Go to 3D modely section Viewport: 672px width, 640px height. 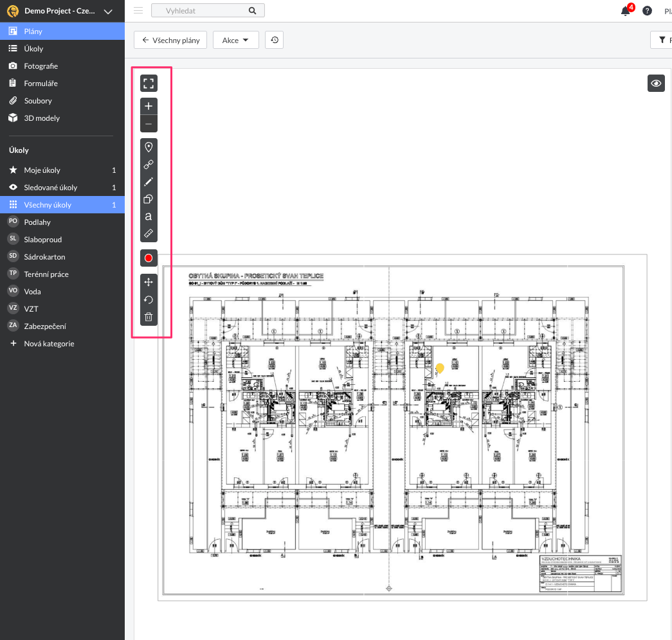point(42,118)
